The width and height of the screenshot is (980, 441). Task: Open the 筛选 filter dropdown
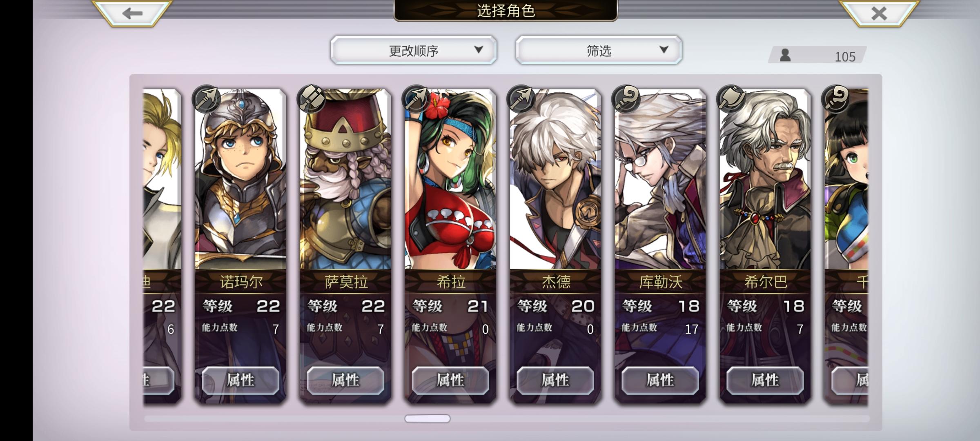click(599, 50)
